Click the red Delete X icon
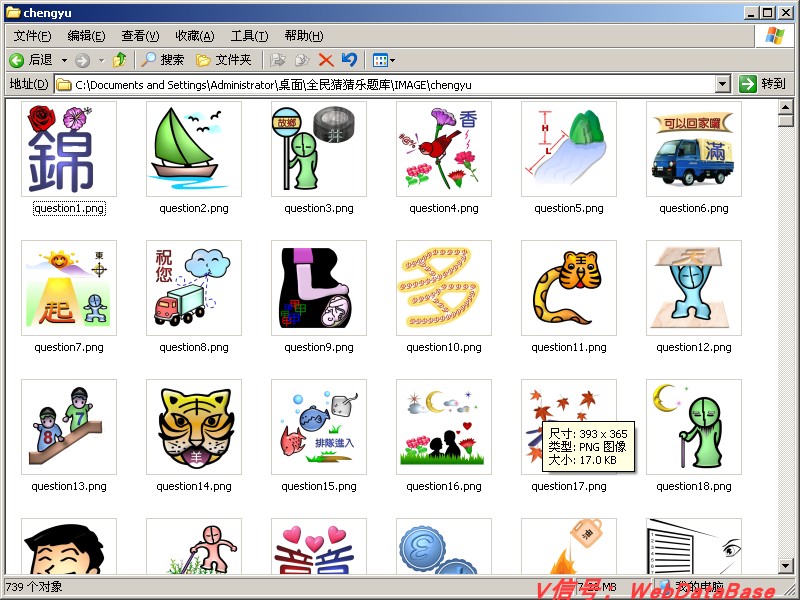 point(326,60)
